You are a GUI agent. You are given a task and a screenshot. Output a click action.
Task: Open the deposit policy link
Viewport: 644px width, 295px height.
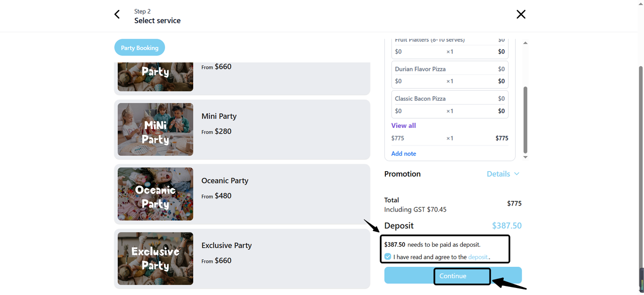[478, 257]
